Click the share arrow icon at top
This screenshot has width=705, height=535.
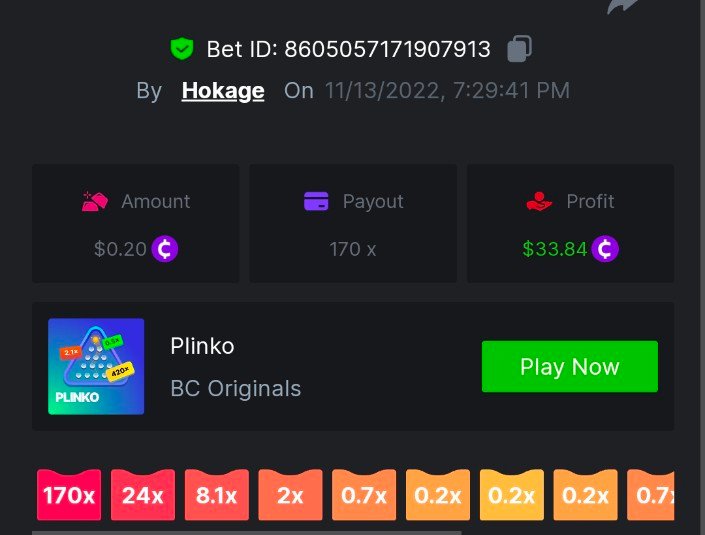(622, 6)
